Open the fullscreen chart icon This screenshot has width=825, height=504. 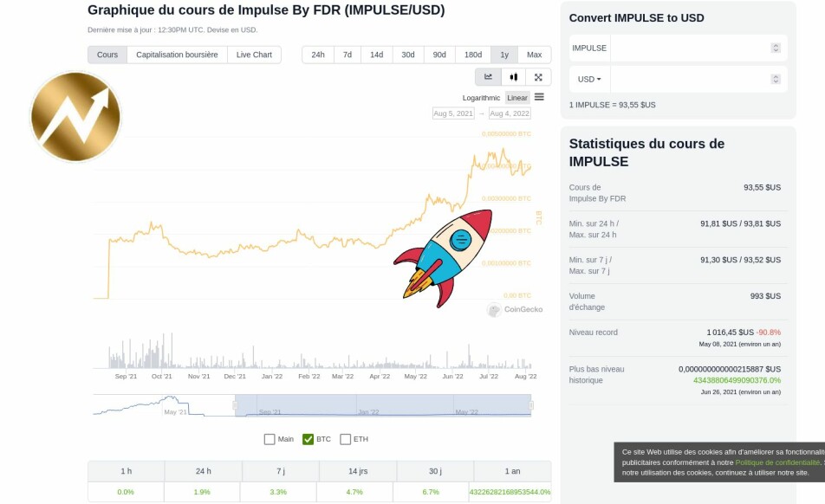tap(538, 77)
